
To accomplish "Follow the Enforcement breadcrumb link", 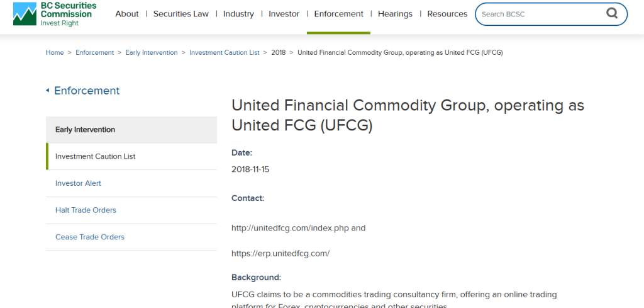I will point(94,53).
